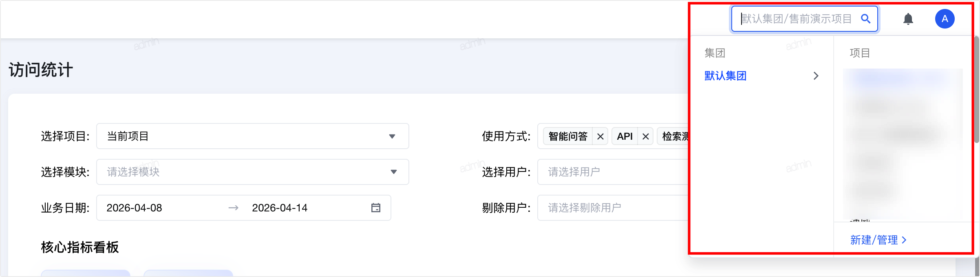Click the arrow between date range fields
The height and width of the screenshot is (277, 980).
pyautogui.click(x=234, y=208)
